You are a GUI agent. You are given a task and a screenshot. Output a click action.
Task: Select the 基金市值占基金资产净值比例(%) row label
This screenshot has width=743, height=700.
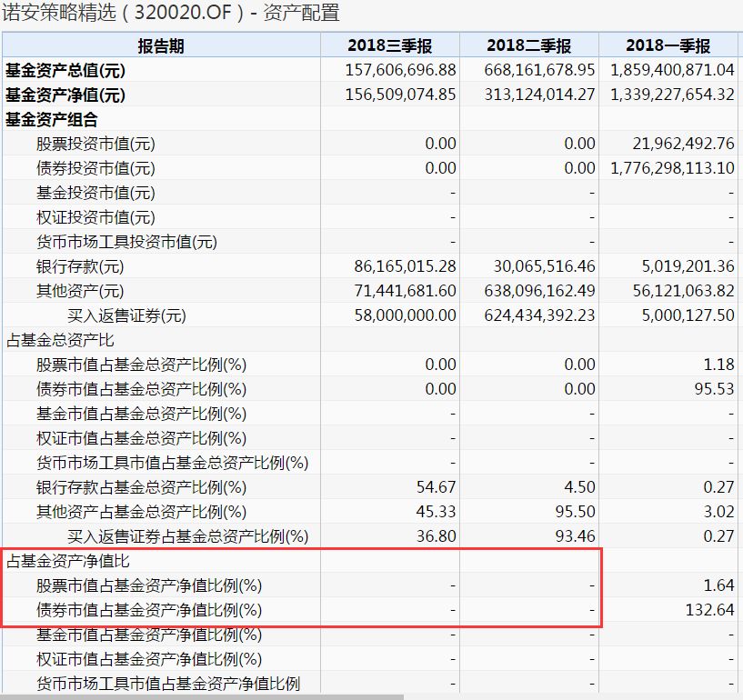click(x=149, y=635)
